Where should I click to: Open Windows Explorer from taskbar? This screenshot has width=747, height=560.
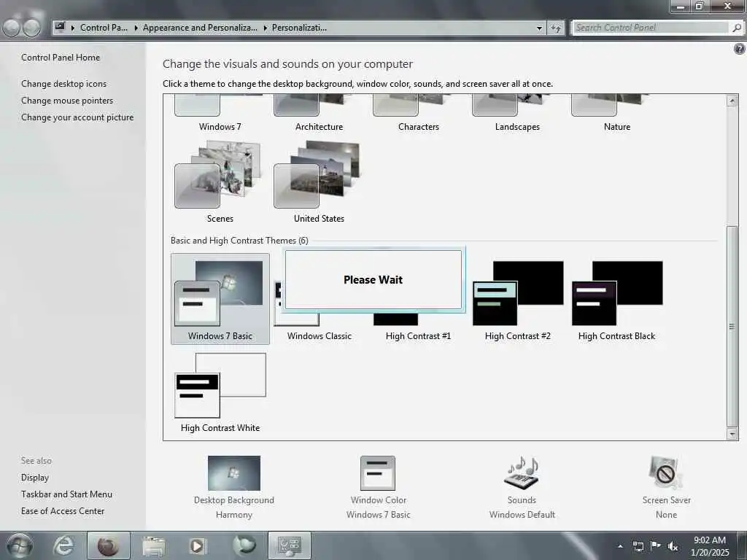153,545
